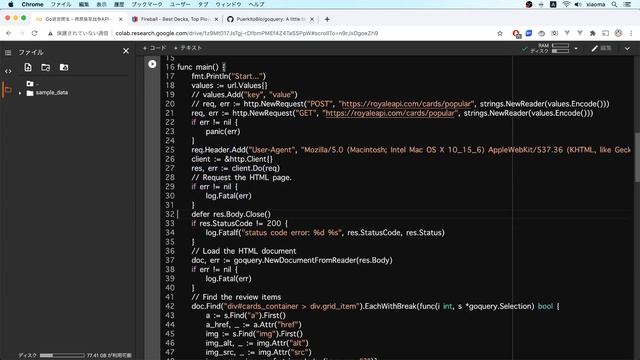Switch to the Fireball Best Decks tab
This screenshot has height=360, width=640.
click(x=176, y=19)
